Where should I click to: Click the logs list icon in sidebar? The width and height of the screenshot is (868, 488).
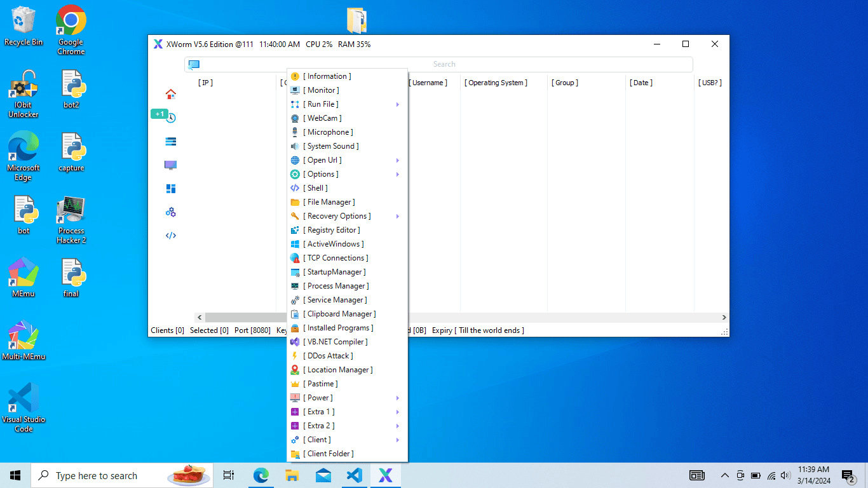point(170,141)
